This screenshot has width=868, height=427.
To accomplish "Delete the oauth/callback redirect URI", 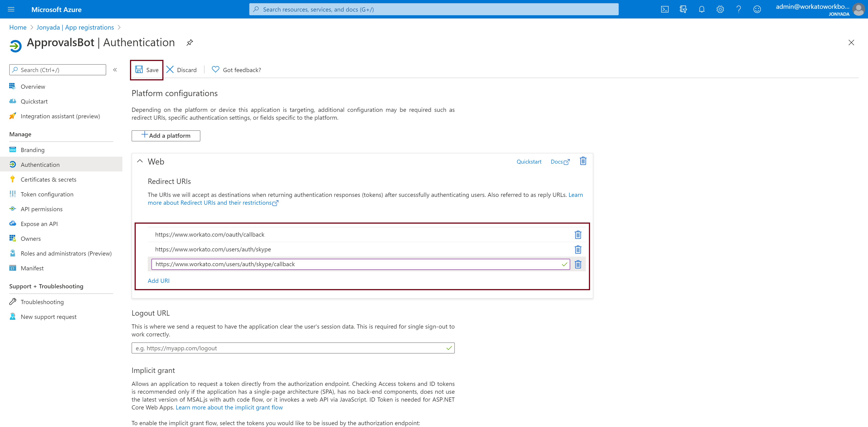I will coord(578,235).
